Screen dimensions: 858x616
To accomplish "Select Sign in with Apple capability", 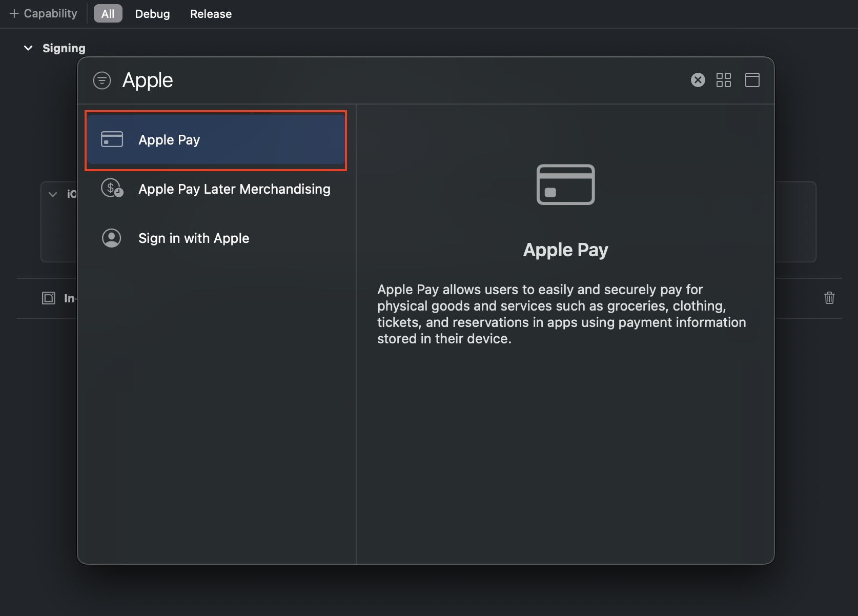I will [x=216, y=238].
